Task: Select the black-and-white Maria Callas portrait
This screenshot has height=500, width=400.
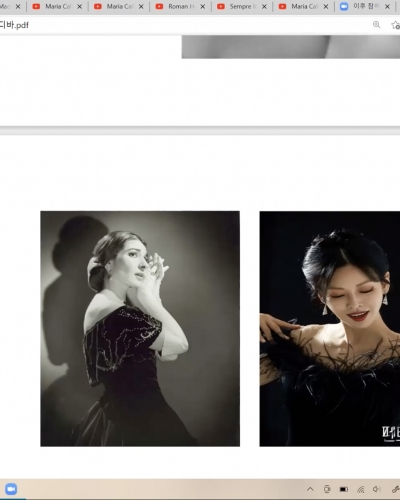Action: pos(140,329)
